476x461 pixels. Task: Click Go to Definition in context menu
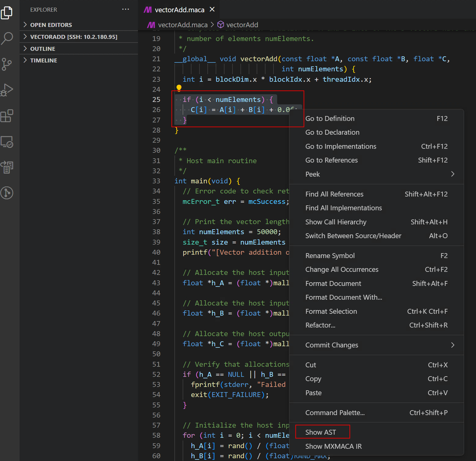point(330,118)
